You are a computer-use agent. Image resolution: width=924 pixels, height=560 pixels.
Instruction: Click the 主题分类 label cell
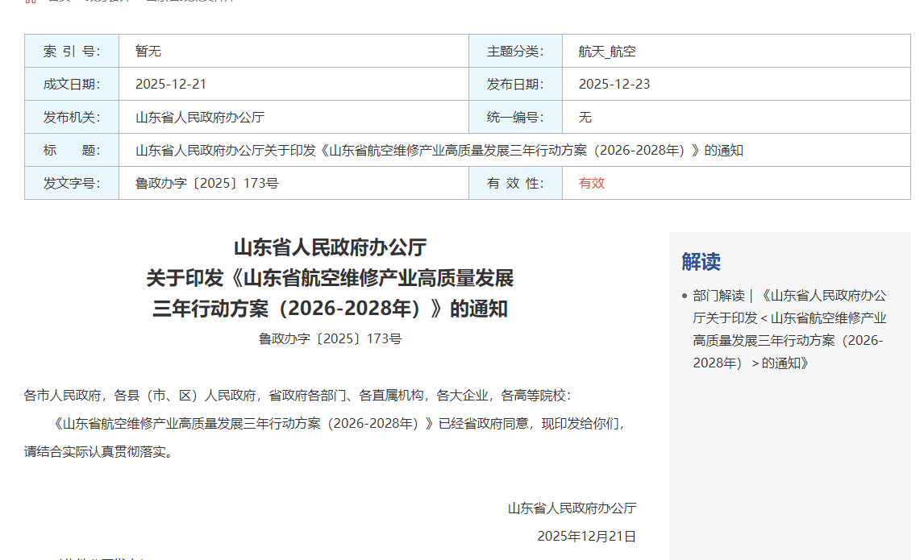[515, 52]
